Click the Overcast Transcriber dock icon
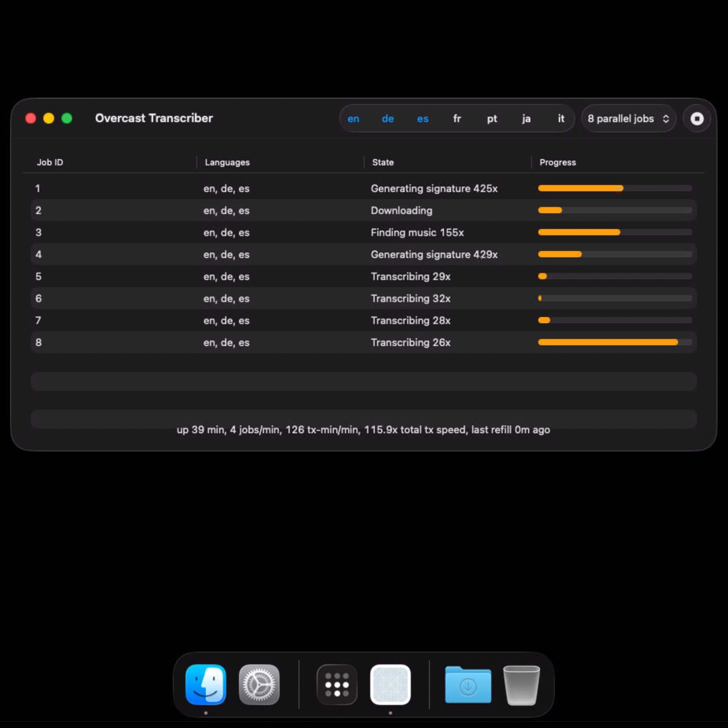 click(x=390, y=685)
